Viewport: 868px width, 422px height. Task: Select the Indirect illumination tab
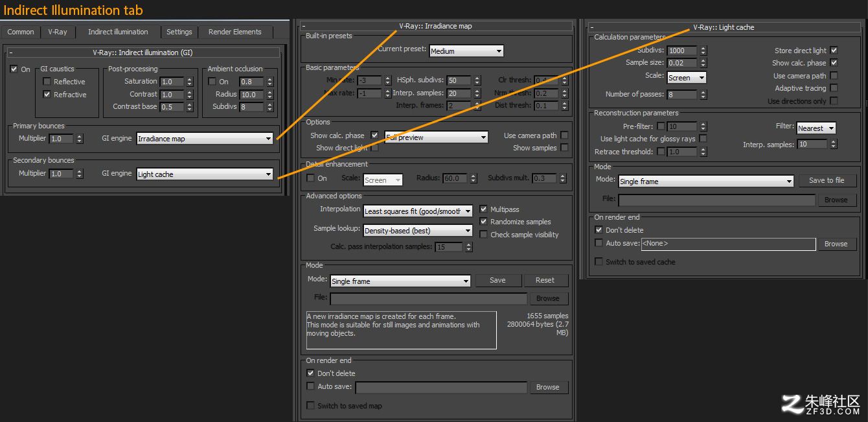click(118, 32)
